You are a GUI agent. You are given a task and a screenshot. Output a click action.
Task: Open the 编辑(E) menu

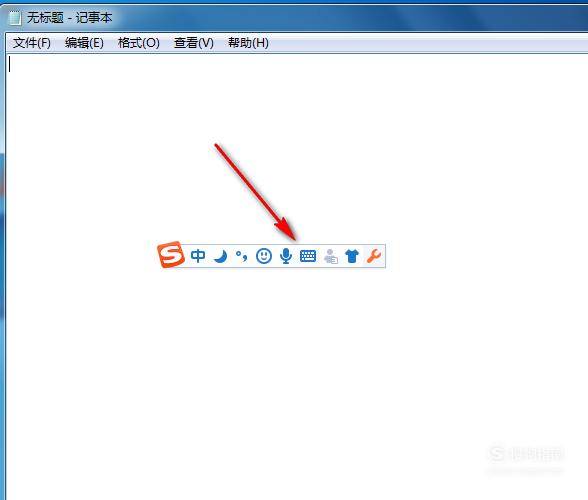84,43
